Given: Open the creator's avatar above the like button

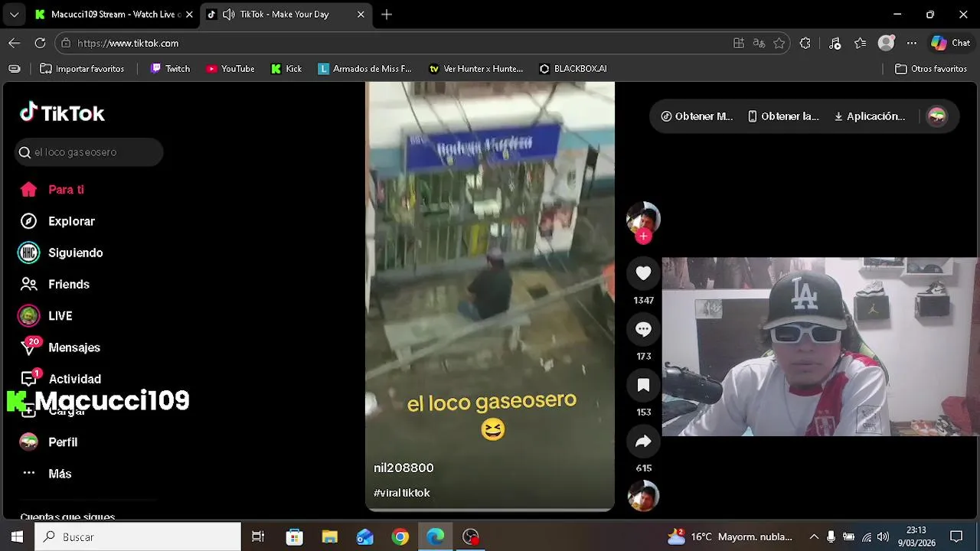Looking at the screenshot, I should tap(643, 218).
